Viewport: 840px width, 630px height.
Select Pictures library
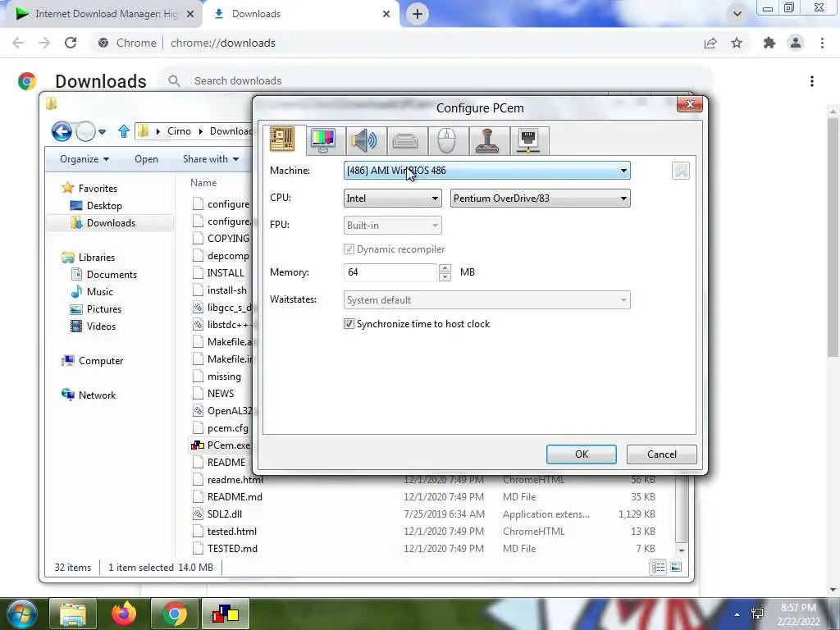coord(104,309)
